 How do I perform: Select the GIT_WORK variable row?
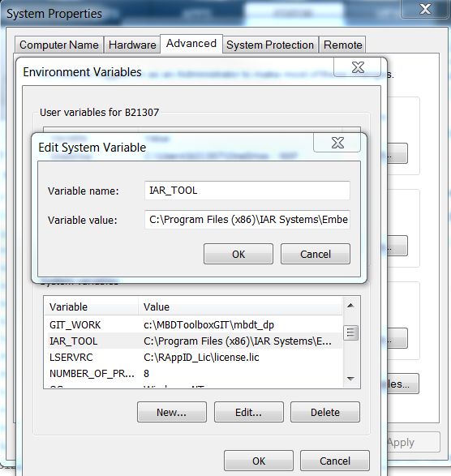pos(193,325)
